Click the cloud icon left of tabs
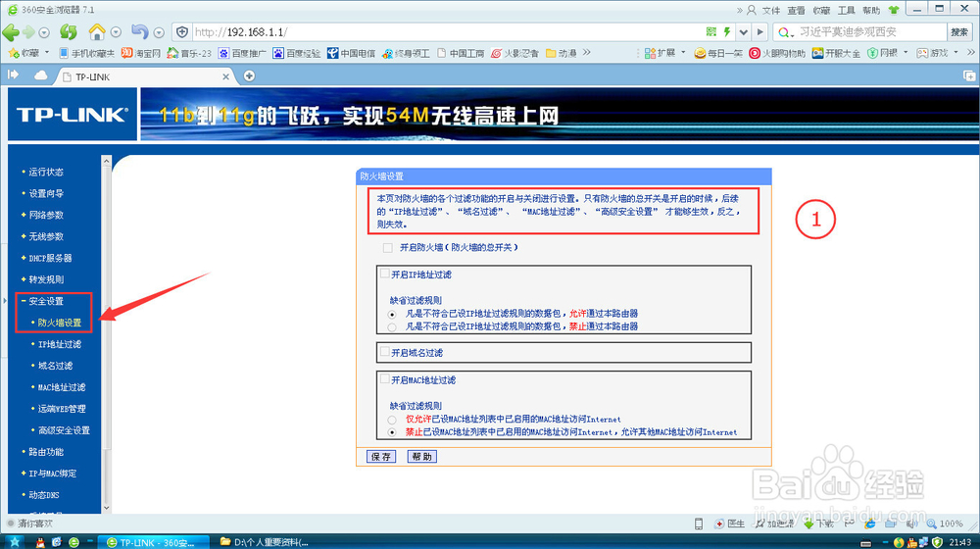Screen dimensions: 980x549 40,75
